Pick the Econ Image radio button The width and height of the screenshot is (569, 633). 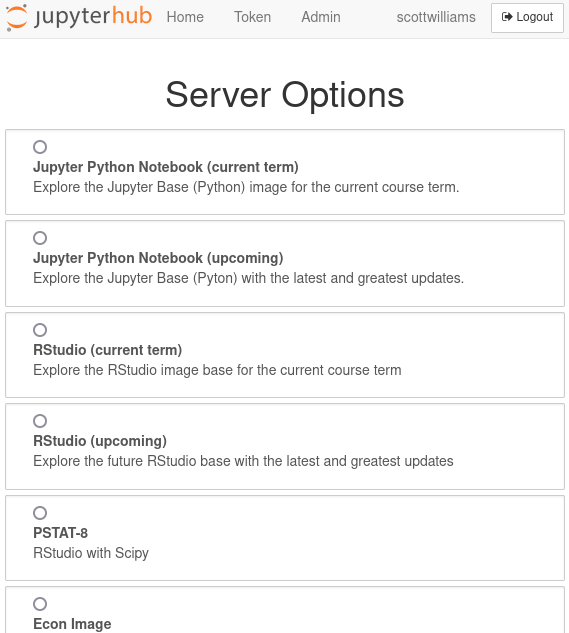(x=40, y=604)
